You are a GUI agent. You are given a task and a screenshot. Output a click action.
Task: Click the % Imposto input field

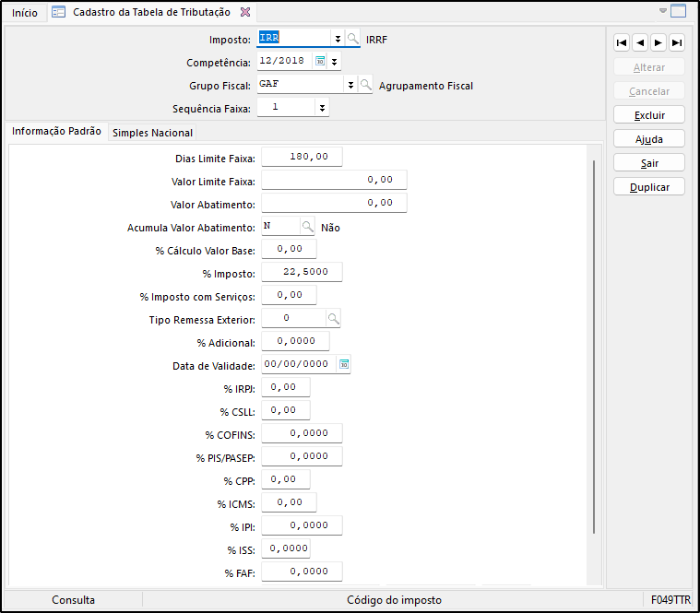(x=302, y=272)
